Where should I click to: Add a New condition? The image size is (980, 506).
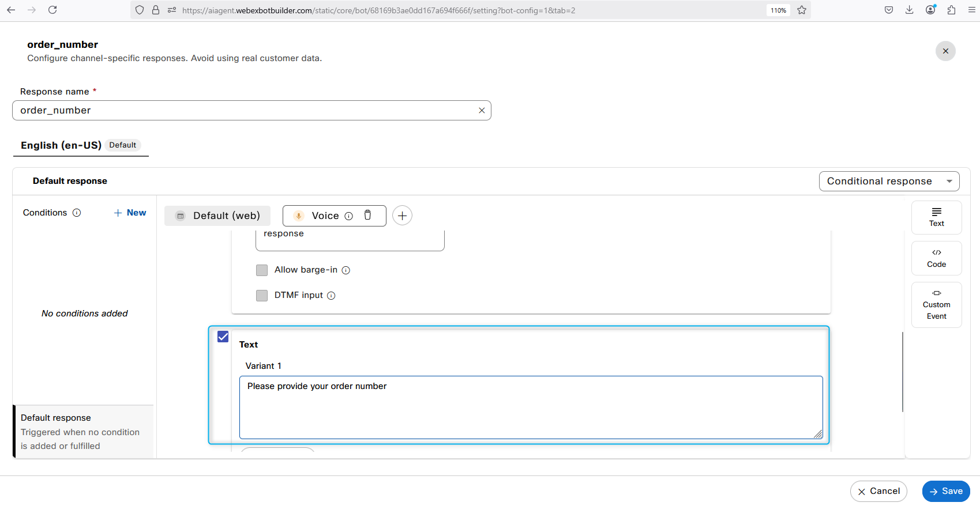(x=130, y=213)
